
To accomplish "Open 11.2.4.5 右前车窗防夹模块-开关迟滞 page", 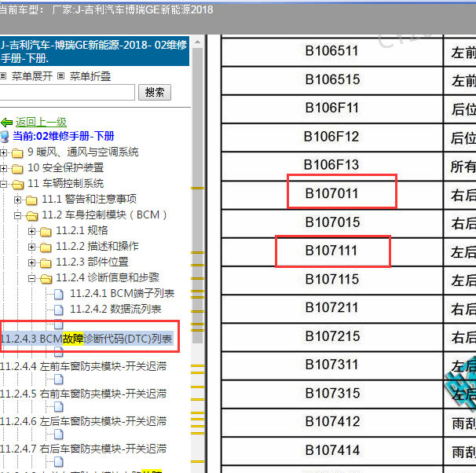I will tap(83, 394).
